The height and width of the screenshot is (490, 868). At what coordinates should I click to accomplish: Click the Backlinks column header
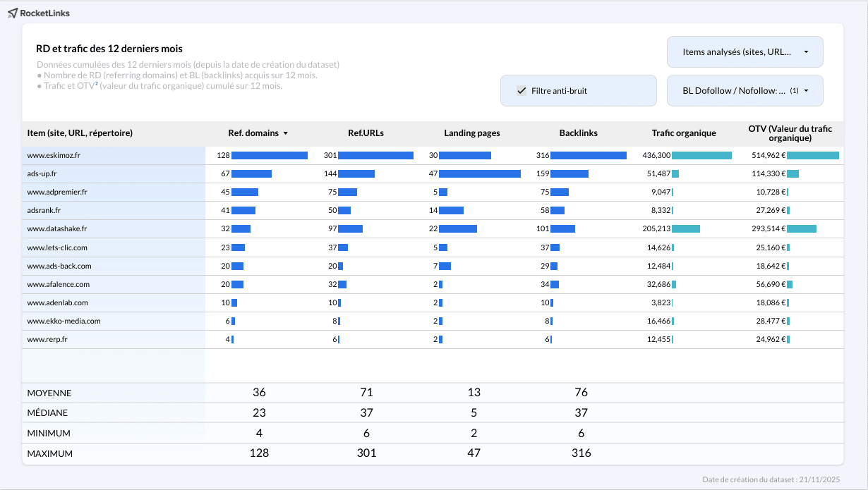(578, 133)
